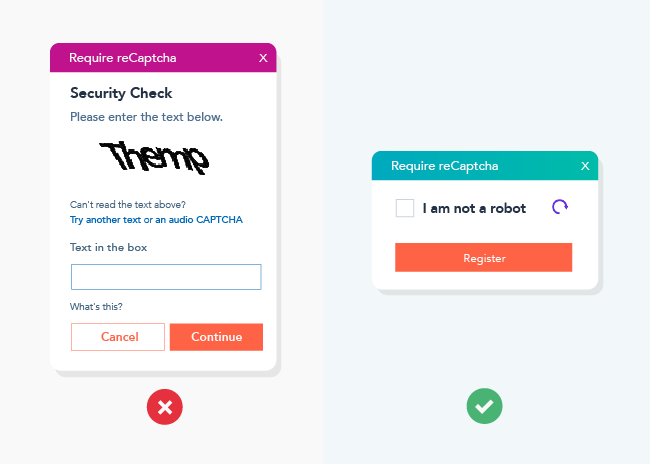Image resolution: width=650 pixels, height=464 pixels.
Task: Click the red cross circle icon
Action: [165, 407]
